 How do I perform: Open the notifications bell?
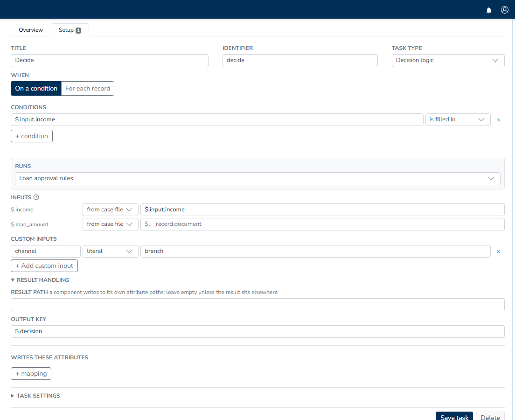click(489, 10)
